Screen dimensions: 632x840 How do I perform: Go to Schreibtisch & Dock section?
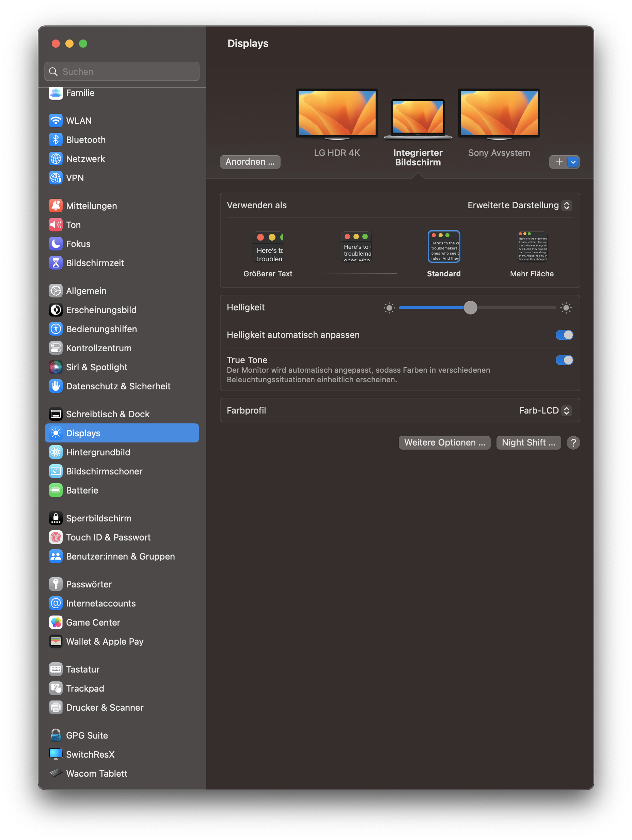[x=108, y=414]
